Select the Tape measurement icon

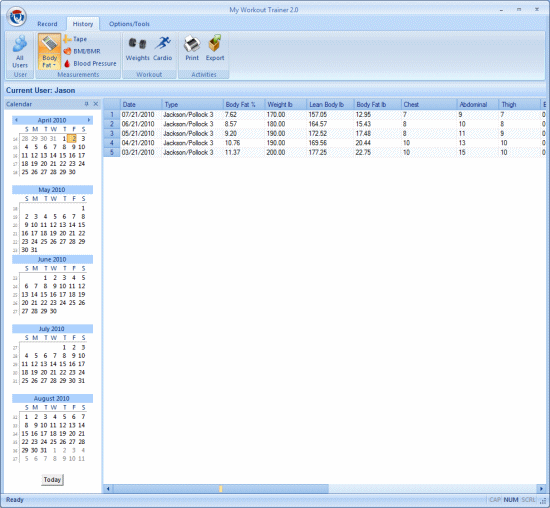click(x=75, y=39)
